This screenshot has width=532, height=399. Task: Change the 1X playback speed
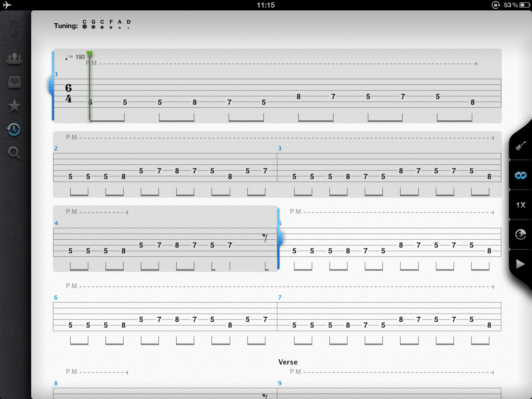tap(520, 205)
